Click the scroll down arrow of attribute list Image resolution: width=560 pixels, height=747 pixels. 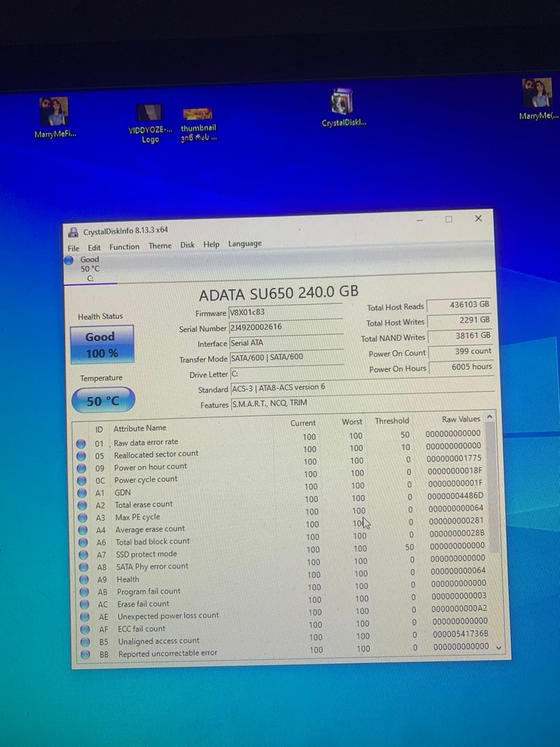tap(499, 648)
